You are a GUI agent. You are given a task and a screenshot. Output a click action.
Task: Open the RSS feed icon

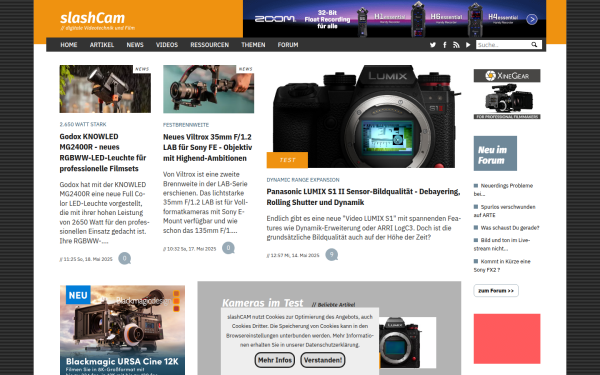456,45
